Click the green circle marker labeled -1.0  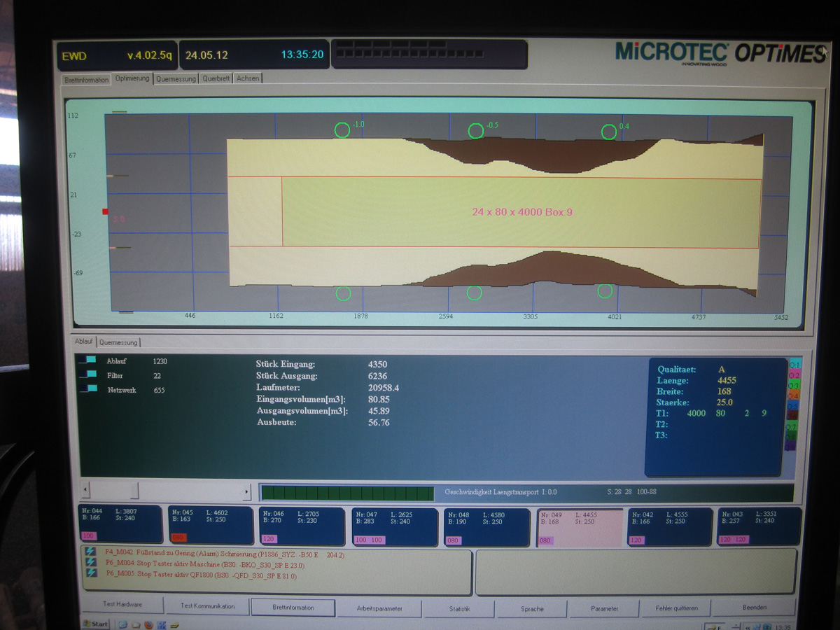[x=342, y=130]
